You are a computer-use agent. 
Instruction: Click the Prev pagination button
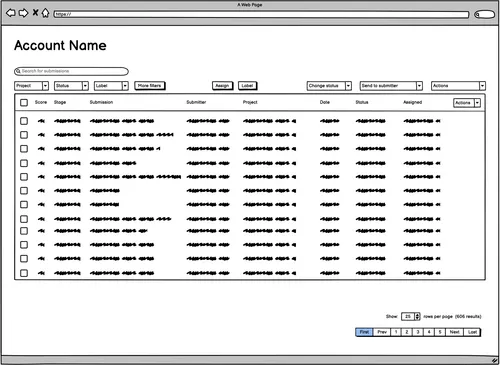(382, 332)
